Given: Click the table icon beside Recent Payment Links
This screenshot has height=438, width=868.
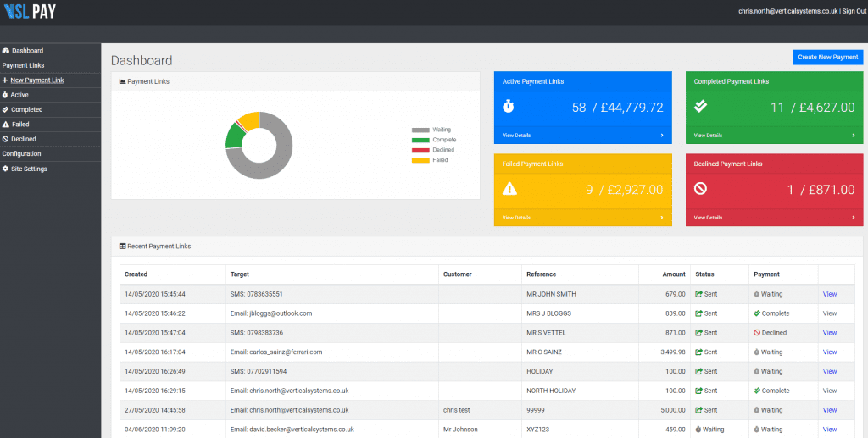Looking at the screenshot, I should 122,247.
